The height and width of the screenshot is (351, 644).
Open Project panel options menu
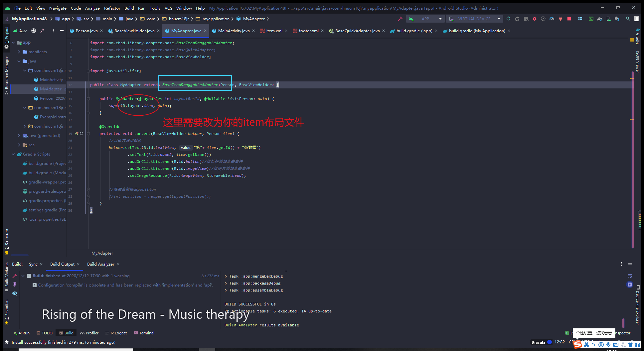click(x=53, y=31)
